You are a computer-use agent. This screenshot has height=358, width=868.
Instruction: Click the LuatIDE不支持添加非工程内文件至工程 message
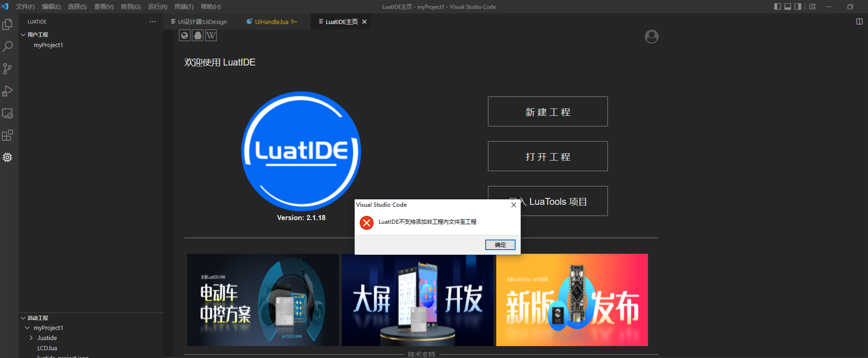(428, 222)
